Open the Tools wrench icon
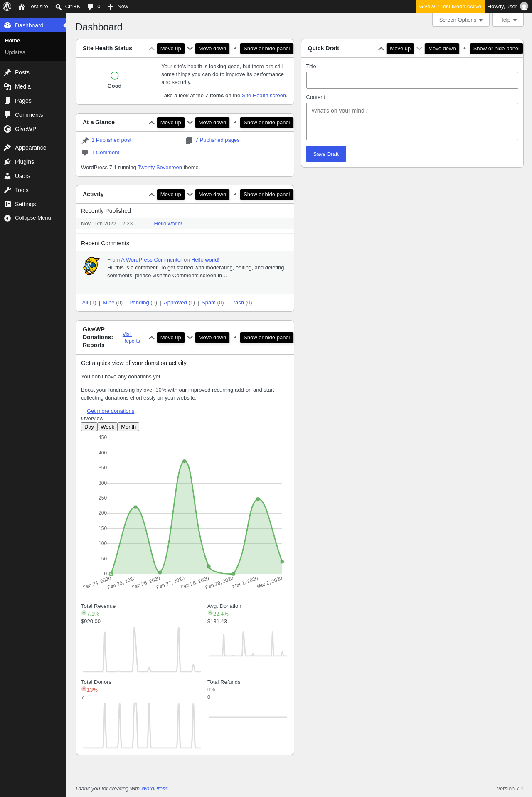The height and width of the screenshot is (797, 532). click(7, 190)
